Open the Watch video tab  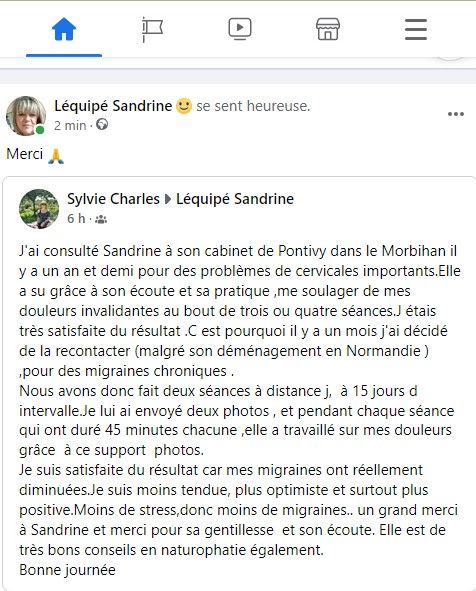point(240,29)
